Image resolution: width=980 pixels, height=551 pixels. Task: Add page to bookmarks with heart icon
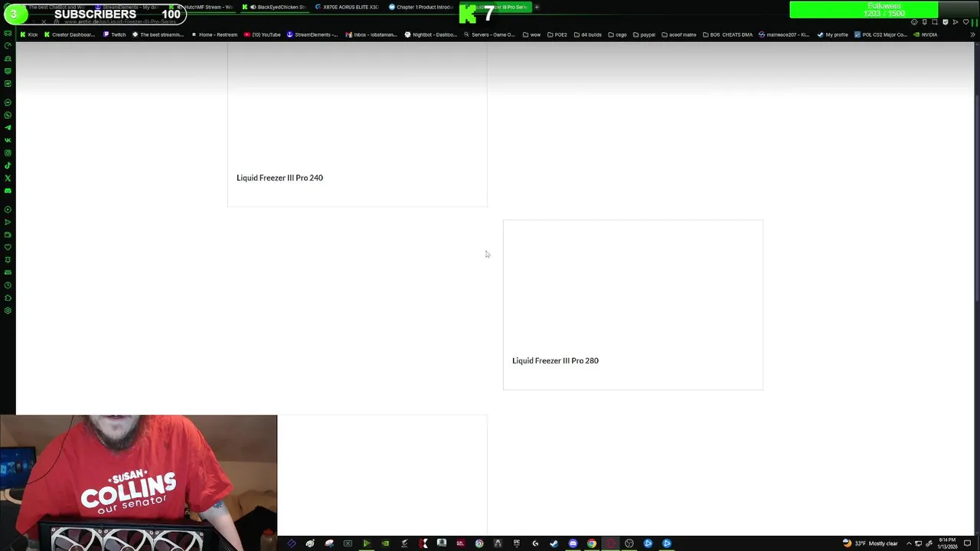coord(965,21)
